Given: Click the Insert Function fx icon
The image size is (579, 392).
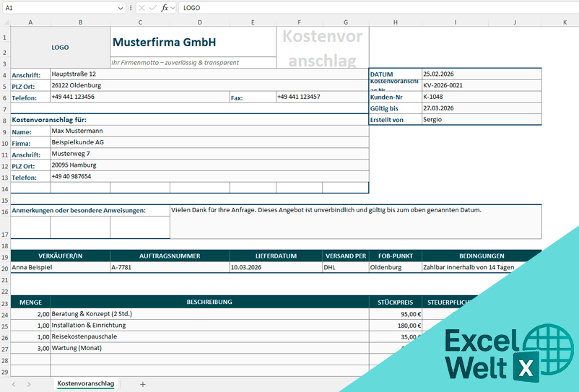Looking at the screenshot, I should point(164,7).
